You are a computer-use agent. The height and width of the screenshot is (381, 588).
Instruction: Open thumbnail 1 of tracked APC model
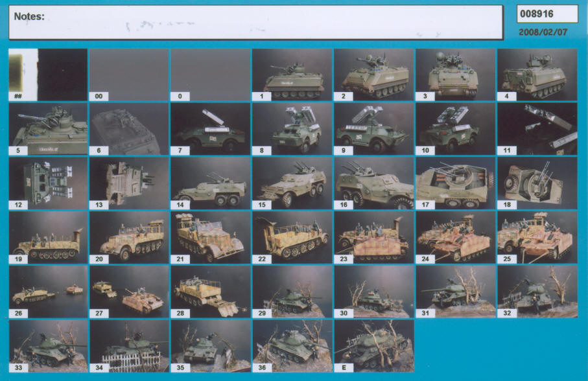coord(292,75)
